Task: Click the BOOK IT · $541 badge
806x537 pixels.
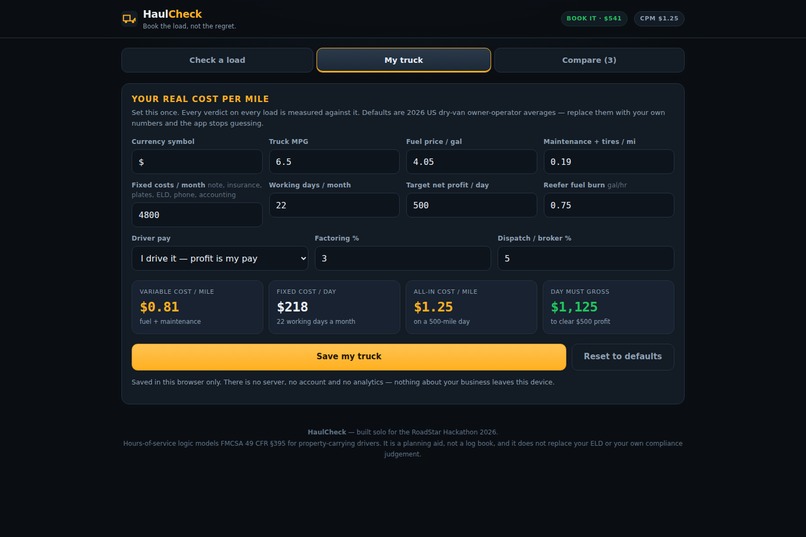Action: pyautogui.click(x=594, y=18)
